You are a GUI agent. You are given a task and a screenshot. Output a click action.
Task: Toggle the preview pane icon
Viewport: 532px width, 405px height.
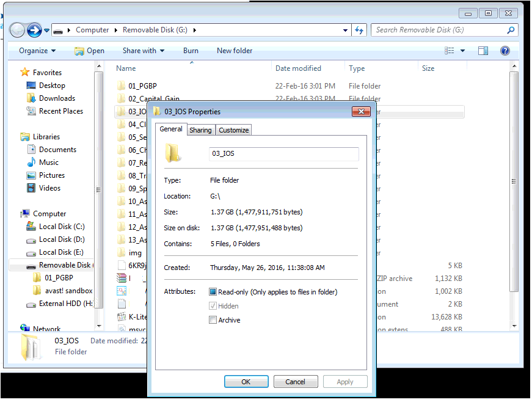click(483, 51)
